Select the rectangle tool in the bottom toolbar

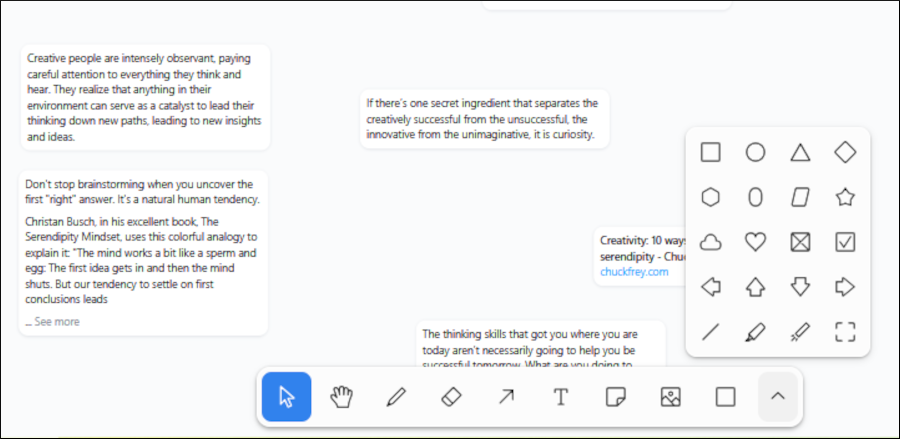click(725, 397)
